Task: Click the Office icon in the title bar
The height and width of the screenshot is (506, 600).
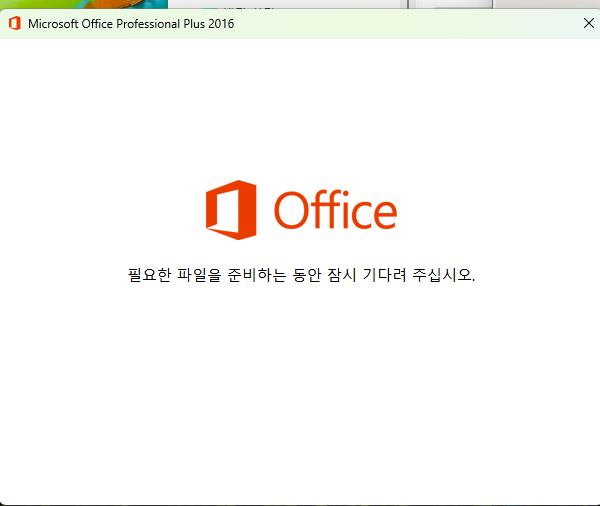Action: click(x=15, y=23)
